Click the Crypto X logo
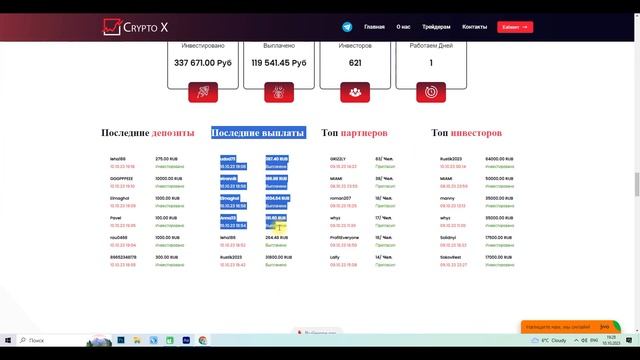640x360 pixels. (x=135, y=27)
